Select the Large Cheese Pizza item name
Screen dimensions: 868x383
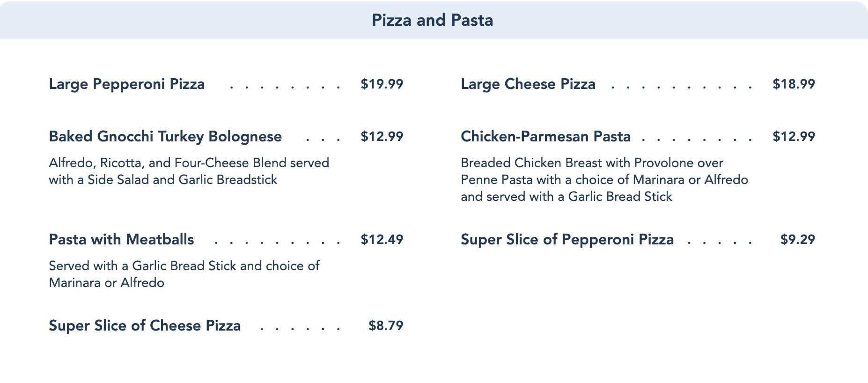pyautogui.click(x=528, y=84)
